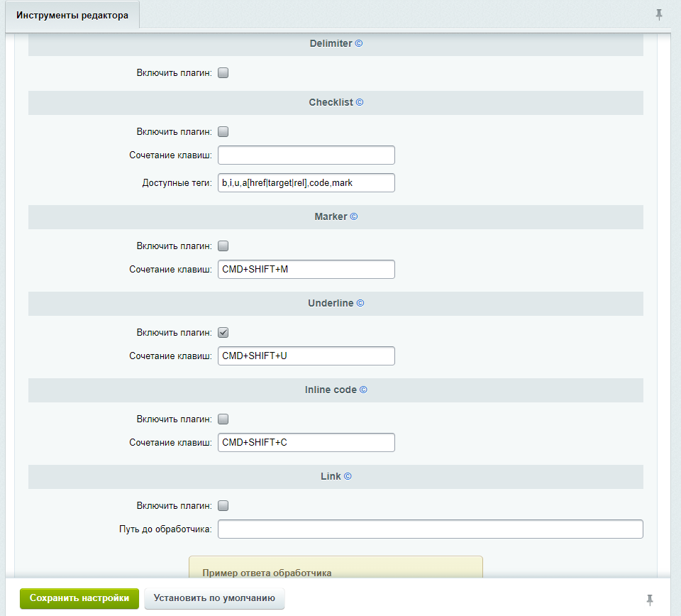This screenshot has width=681, height=616.
Task: Open the Inline code copyright info icon
Action: 363,390
